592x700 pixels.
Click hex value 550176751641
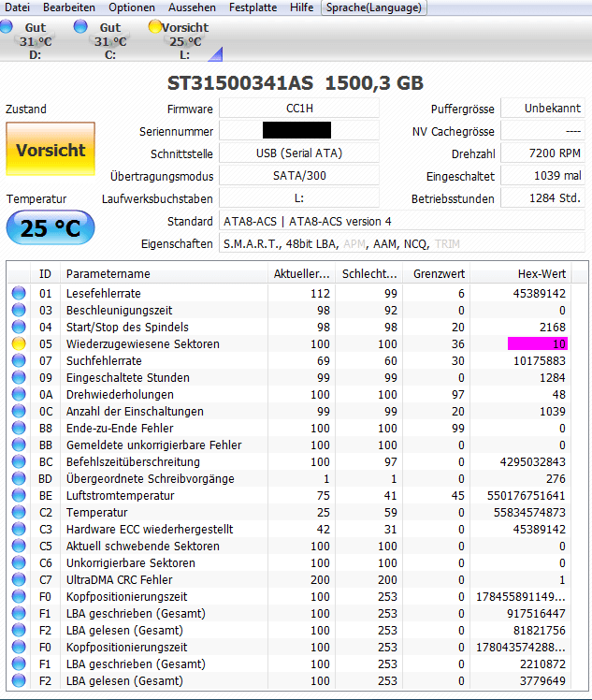(x=526, y=496)
